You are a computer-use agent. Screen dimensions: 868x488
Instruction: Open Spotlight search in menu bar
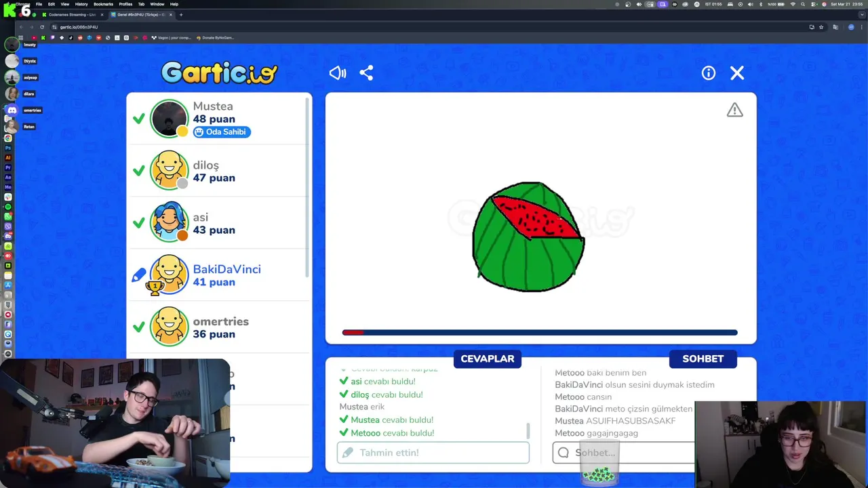(803, 4)
